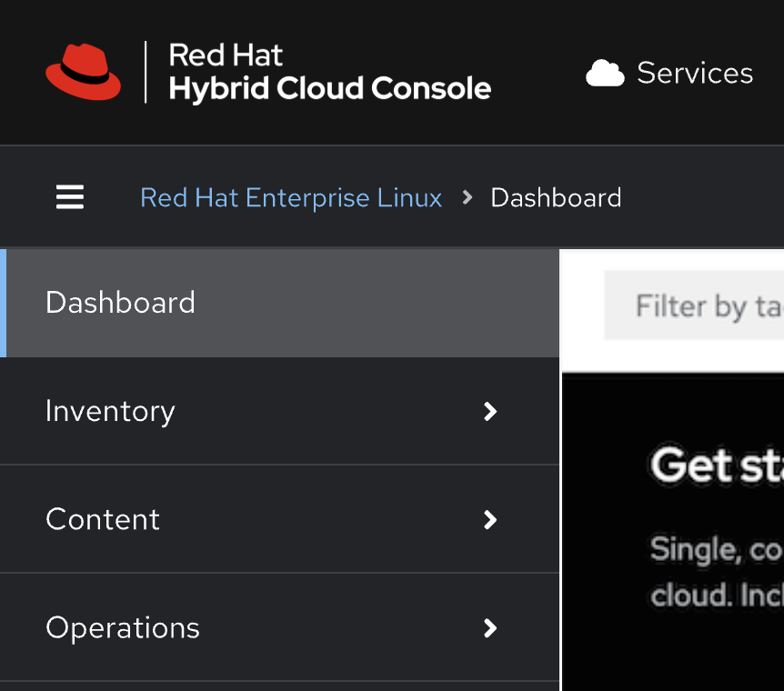Click the blue active marker beside Dashboard
784x691 pixels.
[x=3, y=303]
